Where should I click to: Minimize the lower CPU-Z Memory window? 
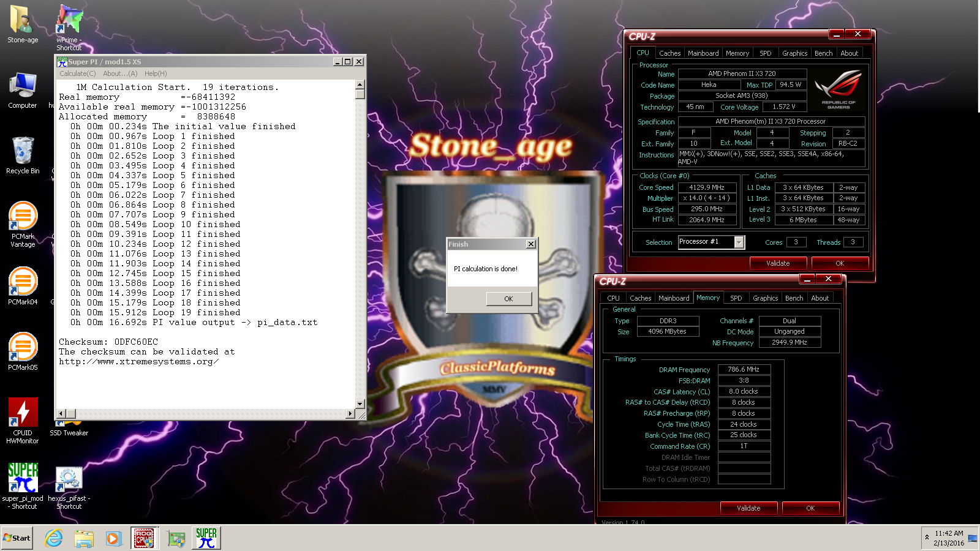click(807, 279)
